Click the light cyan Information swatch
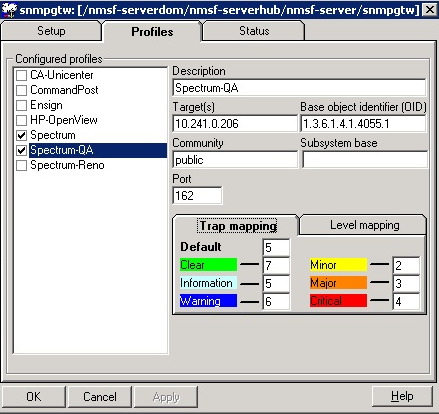 coord(208,283)
